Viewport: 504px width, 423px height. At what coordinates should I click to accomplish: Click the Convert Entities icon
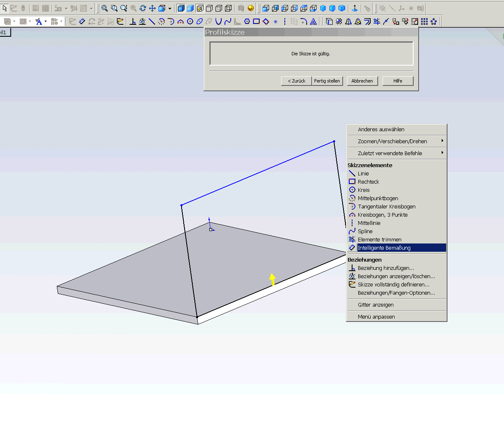tap(329, 21)
